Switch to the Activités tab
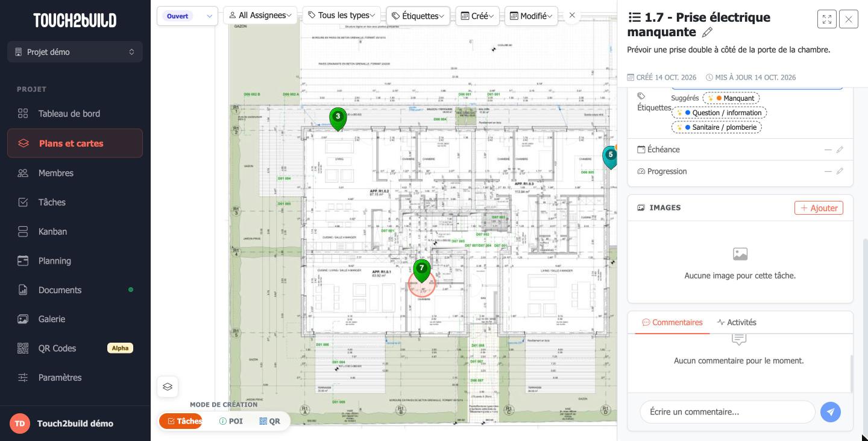This screenshot has height=441, width=868. click(x=737, y=322)
